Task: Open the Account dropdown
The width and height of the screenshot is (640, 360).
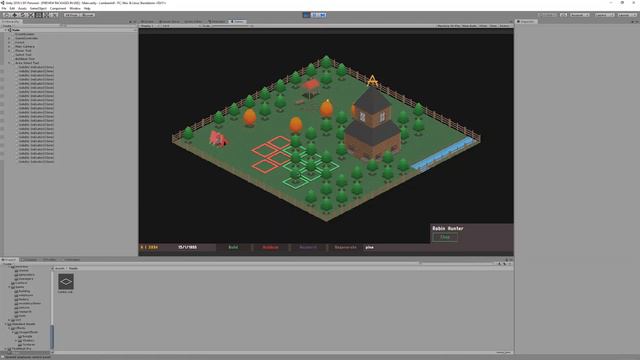Action: coord(580,15)
